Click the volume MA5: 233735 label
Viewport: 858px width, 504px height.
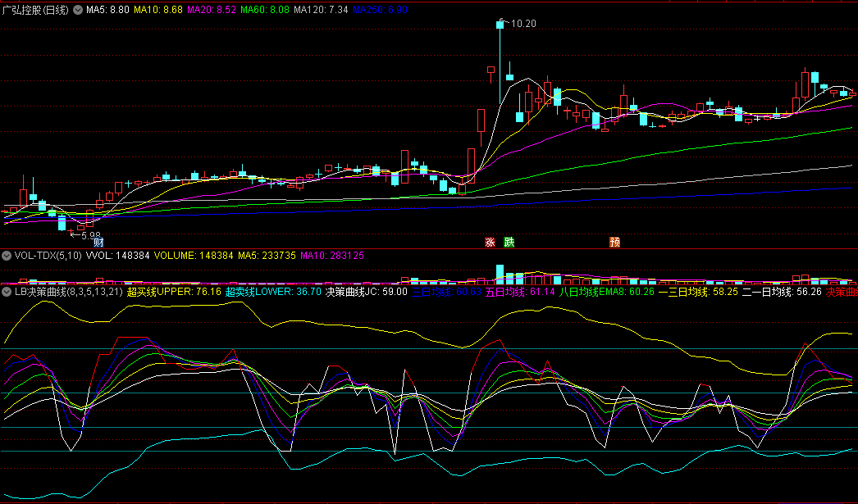coord(267,256)
